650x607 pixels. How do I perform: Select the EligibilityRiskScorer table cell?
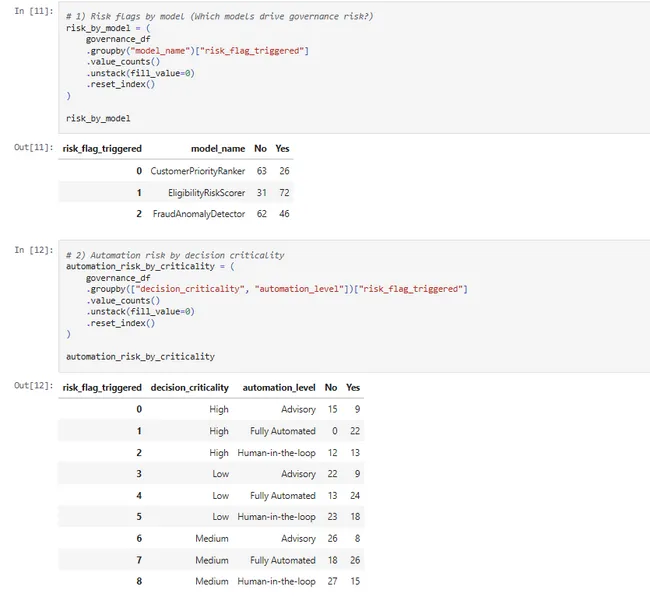coord(206,192)
